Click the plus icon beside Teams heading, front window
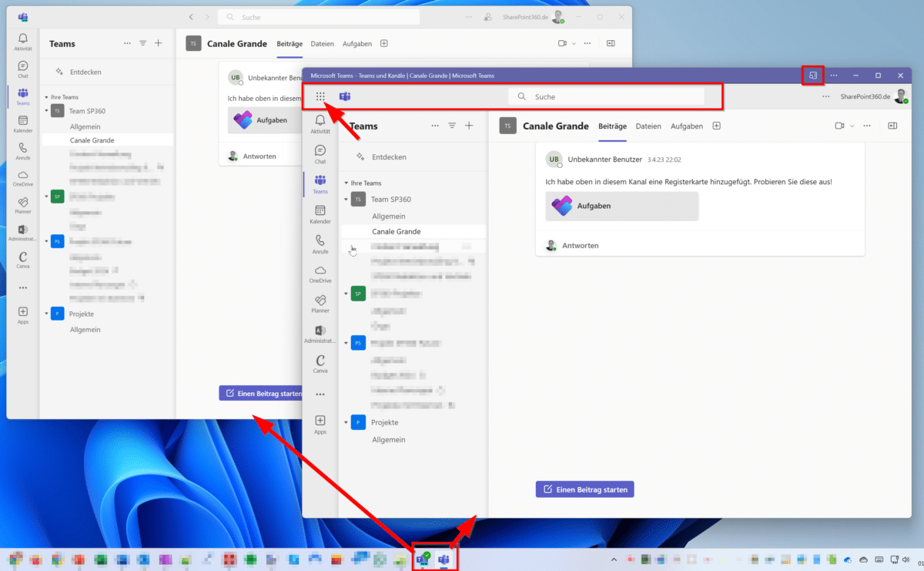 pyautogui.click(x=469, y=126)
